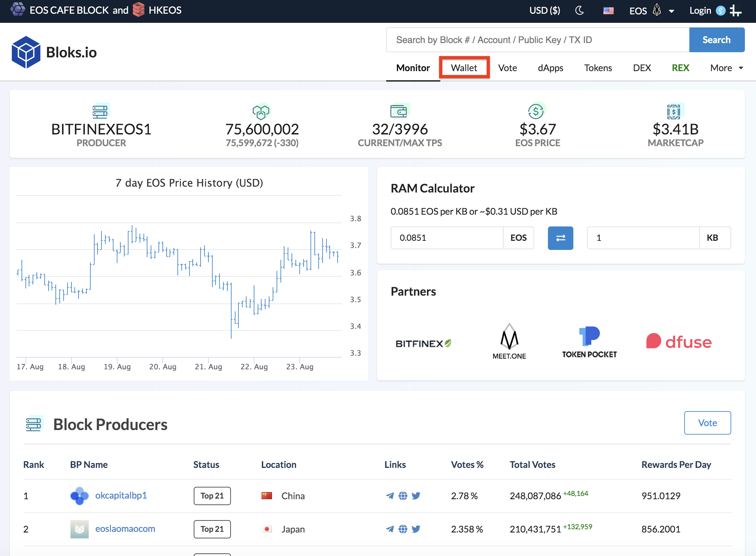Open okcapitalbp1 Twitter icon
Viewport: 756px width, 556px height.
click(416, 496)
